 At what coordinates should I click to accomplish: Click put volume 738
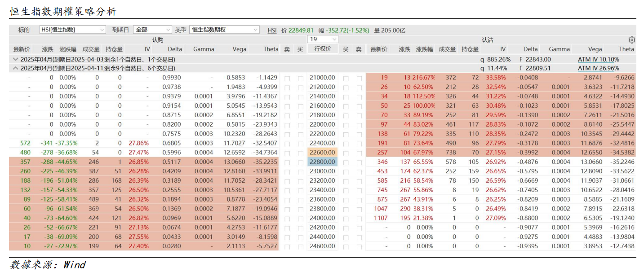click(x=450, y=153)
